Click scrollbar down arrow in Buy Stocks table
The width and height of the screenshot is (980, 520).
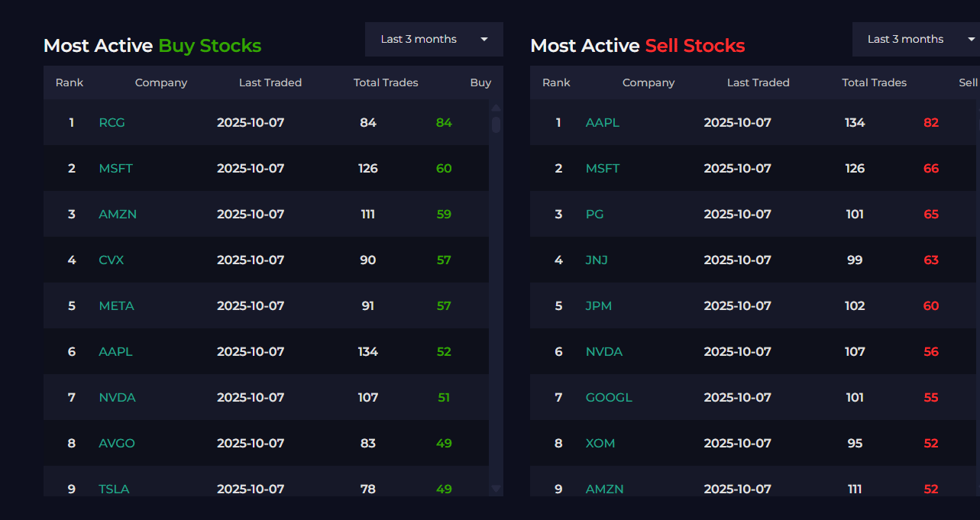pos(496,488)
